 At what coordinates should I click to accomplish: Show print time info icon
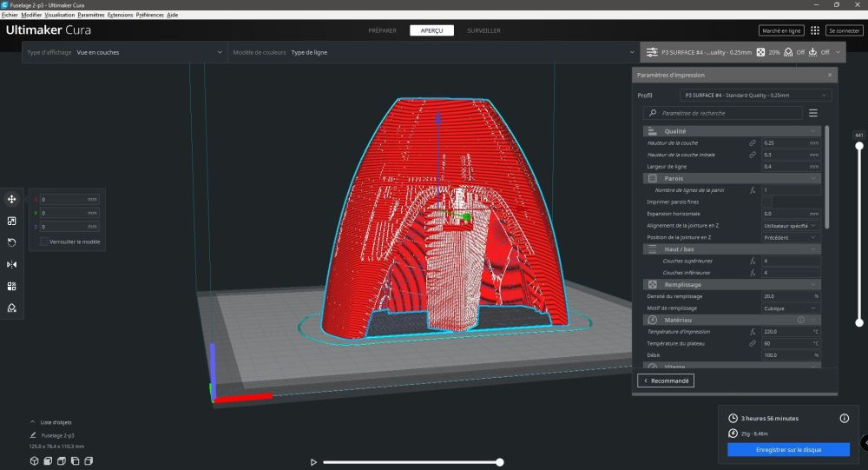pyautogui.click(x=845, y=419)
